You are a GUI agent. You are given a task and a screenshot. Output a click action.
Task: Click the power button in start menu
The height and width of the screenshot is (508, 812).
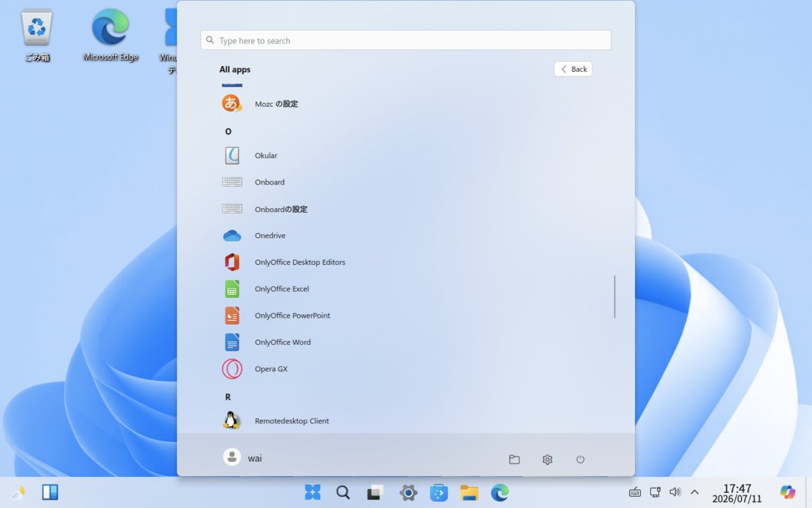[x=580, y=459]
